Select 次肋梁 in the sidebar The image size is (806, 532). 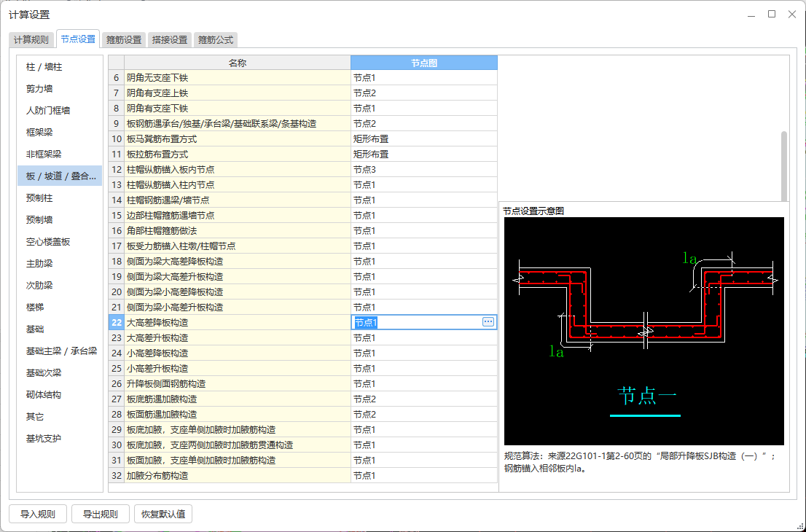point(60,285)
